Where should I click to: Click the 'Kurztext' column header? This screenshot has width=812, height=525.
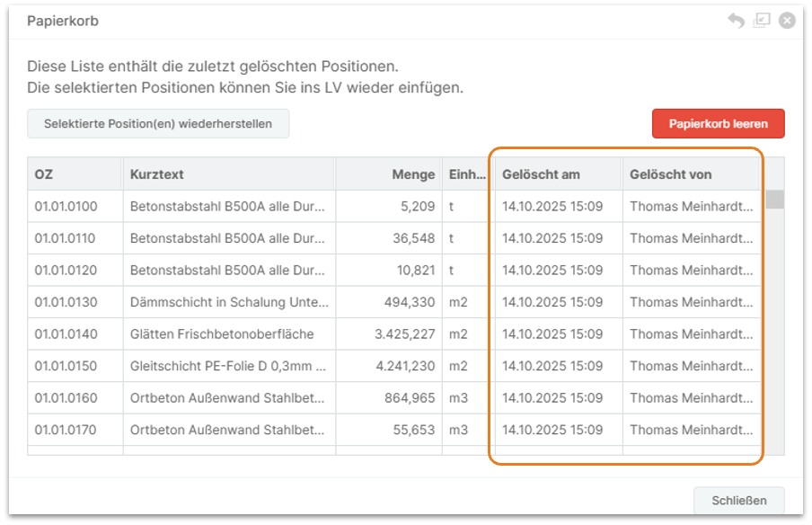(228, 174)
